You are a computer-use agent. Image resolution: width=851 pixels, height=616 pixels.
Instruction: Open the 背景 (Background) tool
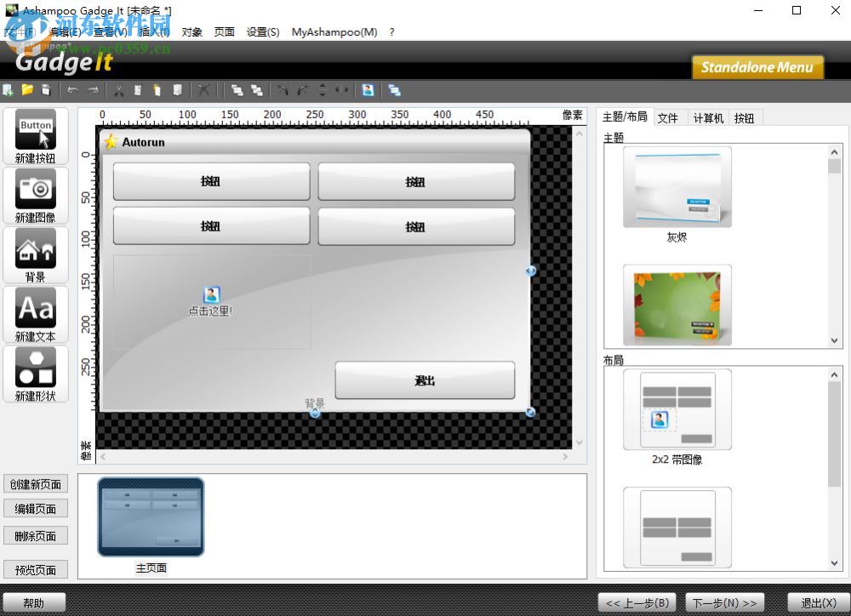coord(35,254)
